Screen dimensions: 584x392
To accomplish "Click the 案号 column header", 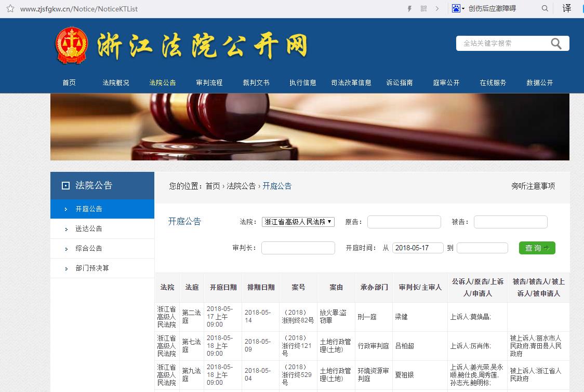I will (x=298, y=288).
